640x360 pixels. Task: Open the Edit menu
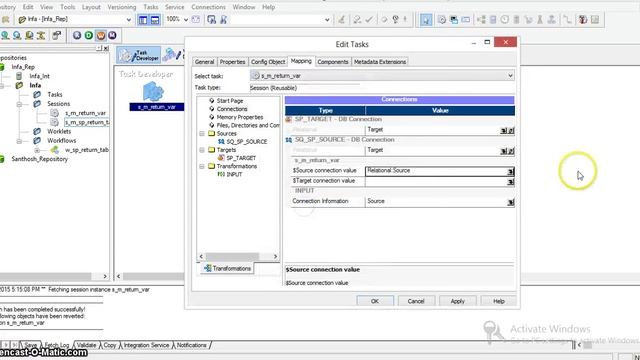tap(28, 7)
